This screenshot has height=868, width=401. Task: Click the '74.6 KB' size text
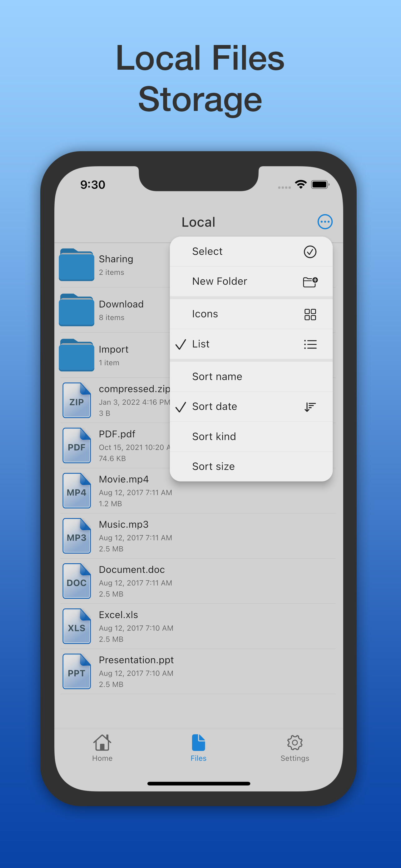pos(112,459)
